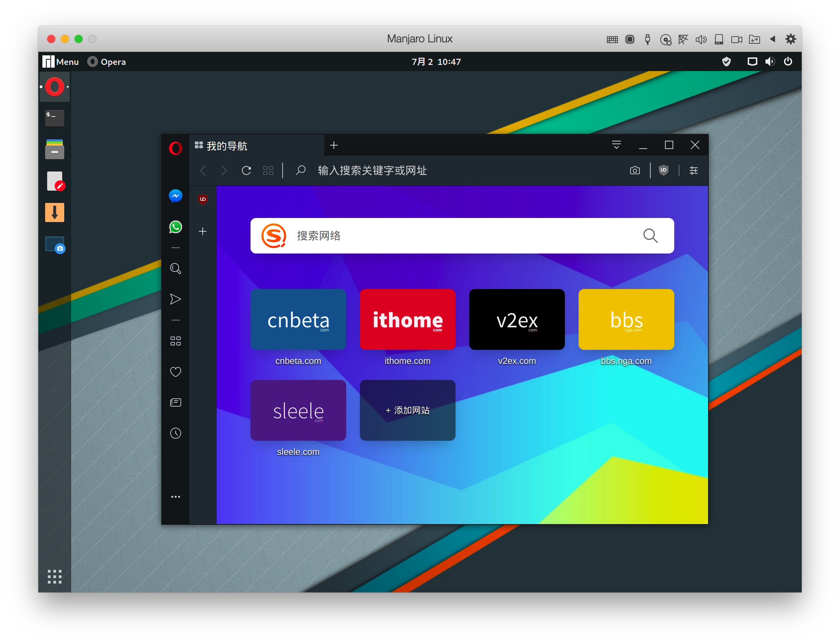Click the bbs.nga.com label
This screenshot has height=643, width=840.
(626, 361)
